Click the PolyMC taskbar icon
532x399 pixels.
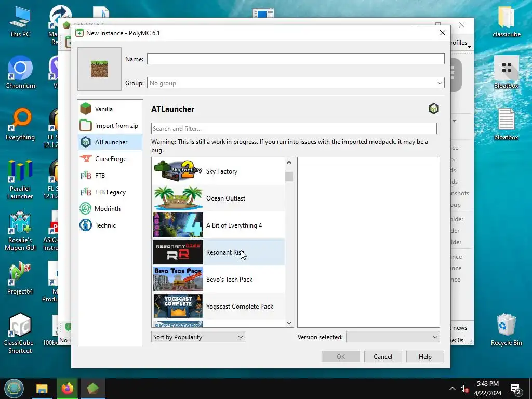tap(92, 389)
